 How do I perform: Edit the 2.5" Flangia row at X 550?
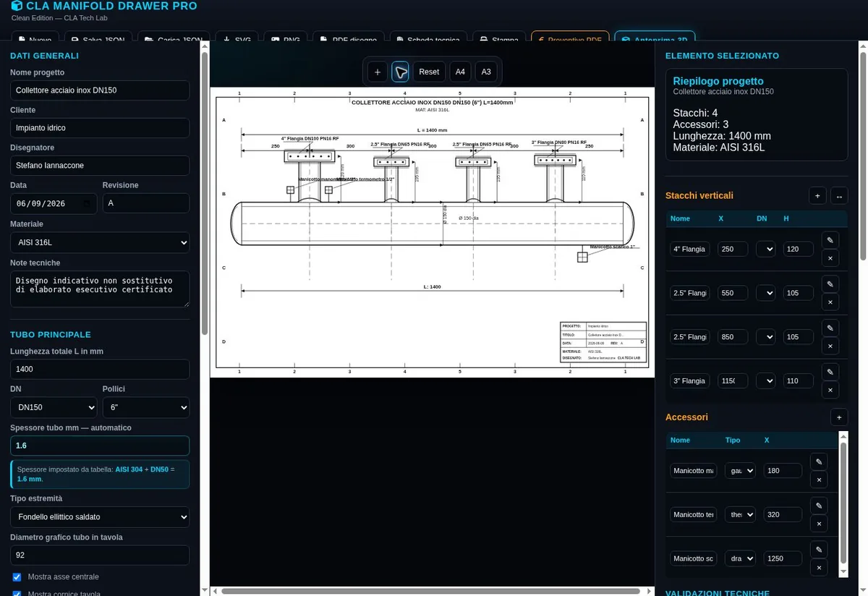click(830, 284)
